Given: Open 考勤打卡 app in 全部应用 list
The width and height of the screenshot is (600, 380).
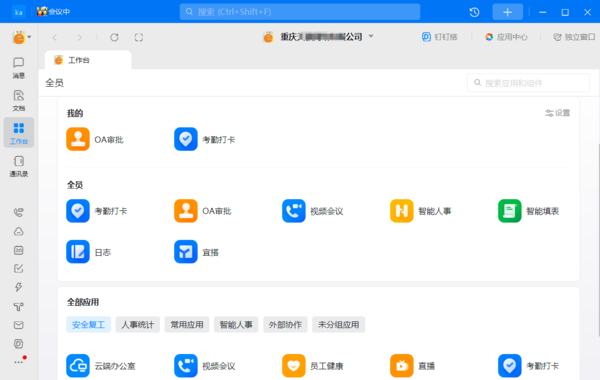Looking at the screenshot, I should pos(509,366).
